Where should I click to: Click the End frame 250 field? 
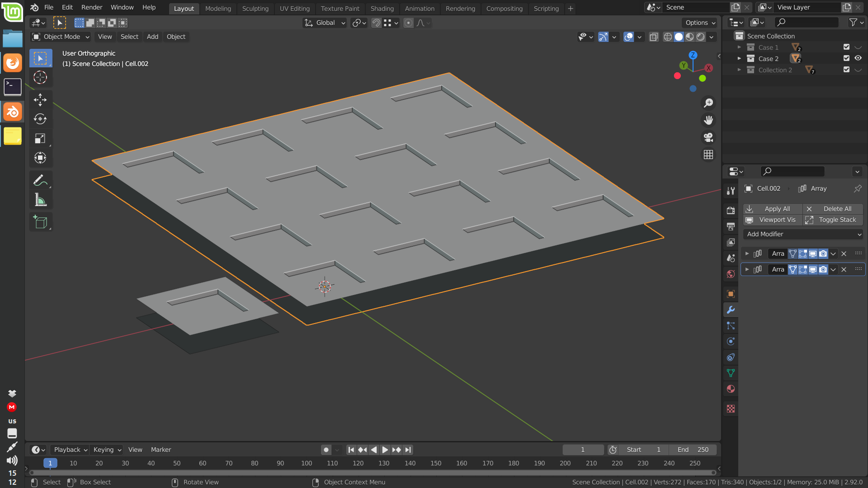[x=693, y=450]
